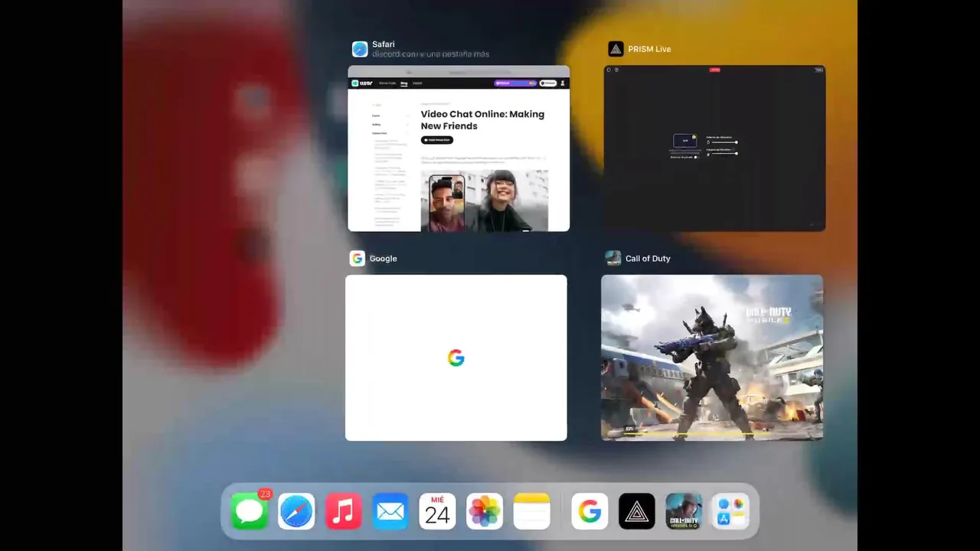Open Calendar showing MIÉ 24
The height and width of the screenshot is (551, 980).
tap(438, 511)
